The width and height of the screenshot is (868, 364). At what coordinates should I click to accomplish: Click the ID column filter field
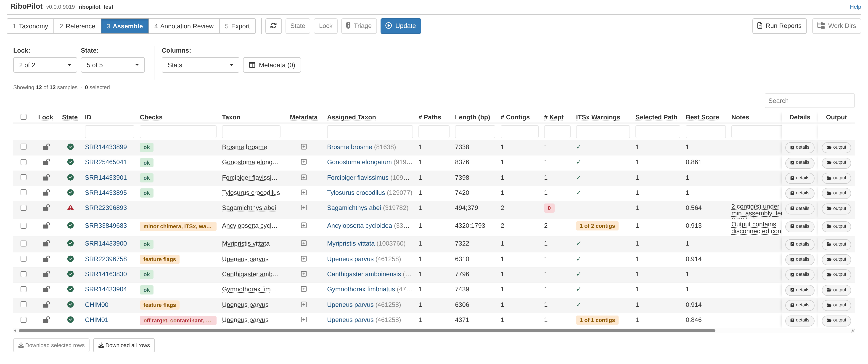109,131
